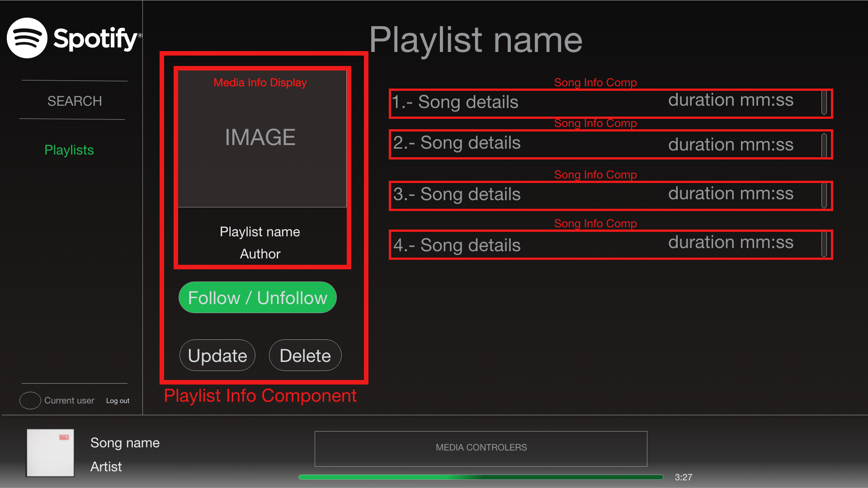Viewport: 868px width, 488px height.
Task: Click the handle on song 2 row
Action: pos(824,145)
